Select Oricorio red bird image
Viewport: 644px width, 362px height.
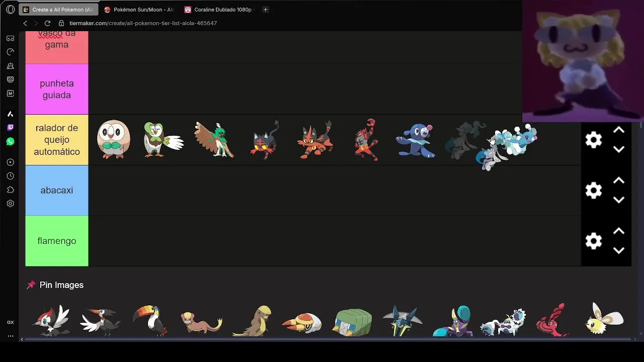click(552, 320)
